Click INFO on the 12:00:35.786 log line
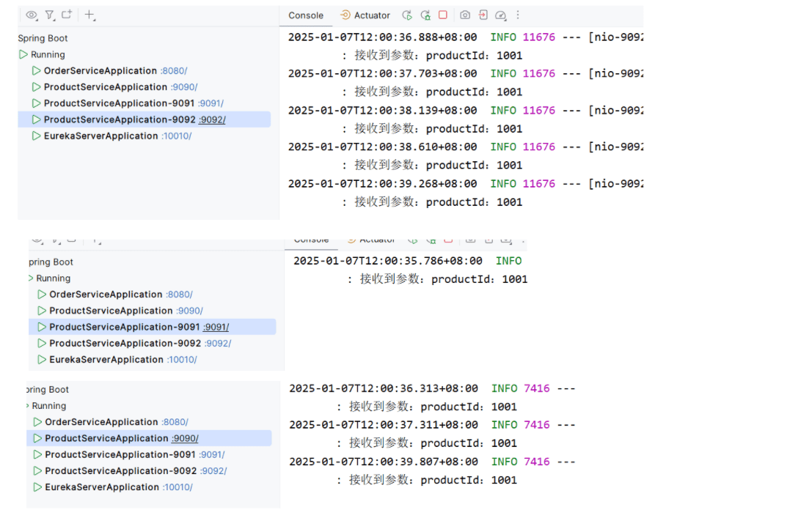Viewport: 787px width, 532px height. pos(509,261)
